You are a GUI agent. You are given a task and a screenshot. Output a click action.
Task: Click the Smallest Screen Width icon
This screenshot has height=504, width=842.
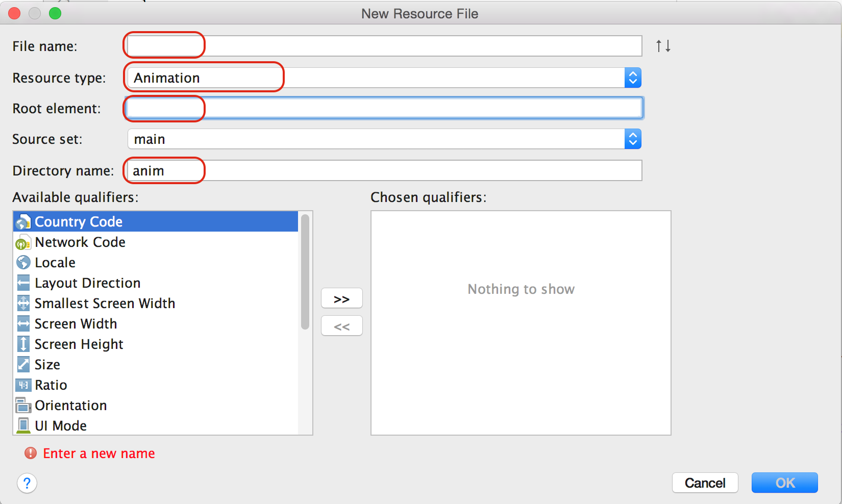point(23,303)
